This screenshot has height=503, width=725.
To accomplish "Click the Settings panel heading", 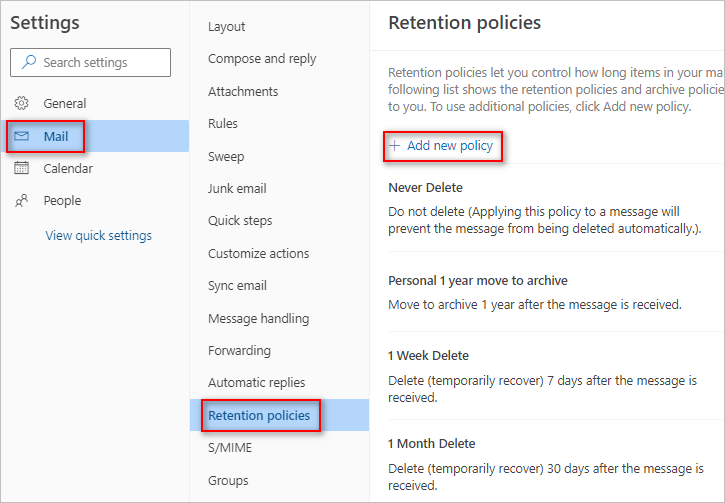I will (x=45, y=23).
